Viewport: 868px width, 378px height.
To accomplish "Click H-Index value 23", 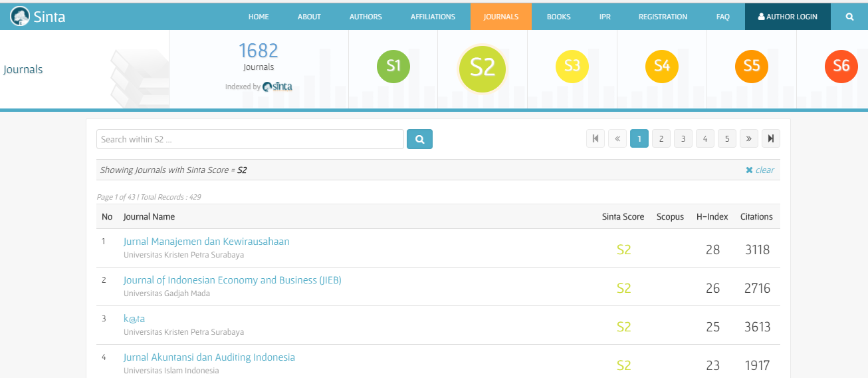I will pos(712,365).
